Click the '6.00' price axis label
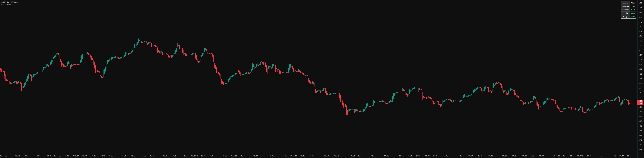The height and width of the screenshot is (158, 644). (x=640, y=121)
